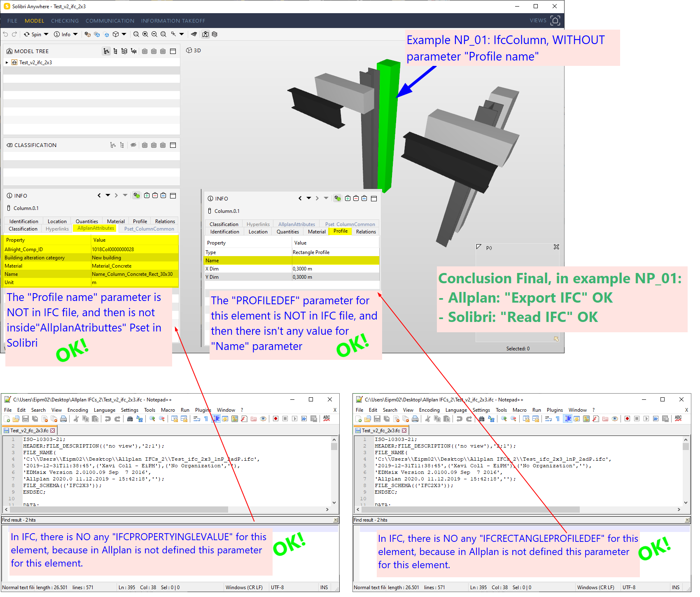This screenshot has height=597, width=700.
Task: Click Back arrow in left Info panel
Action: (x=99, y=196)
